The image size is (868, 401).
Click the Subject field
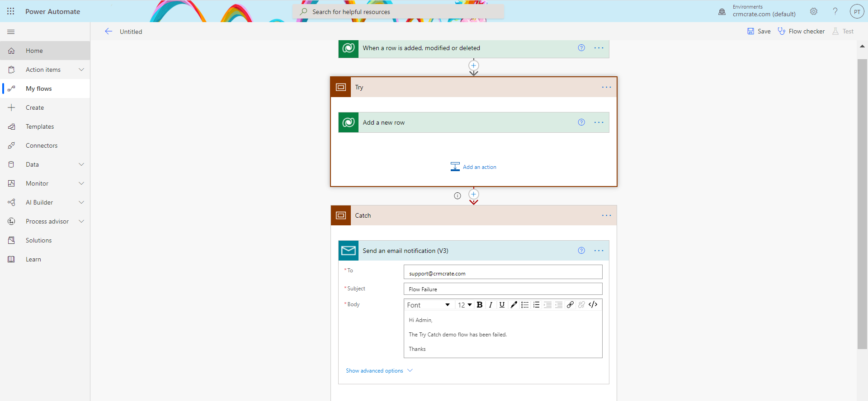(503, 289)
